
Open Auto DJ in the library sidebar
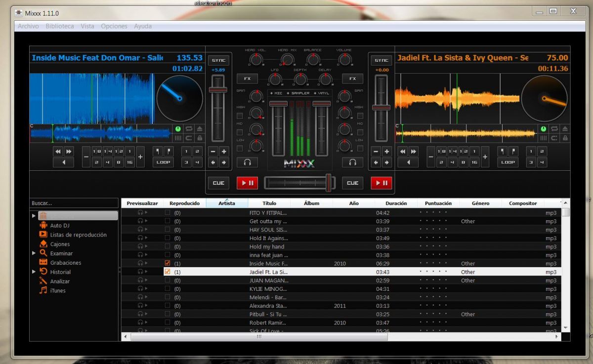tap(60, 225)
